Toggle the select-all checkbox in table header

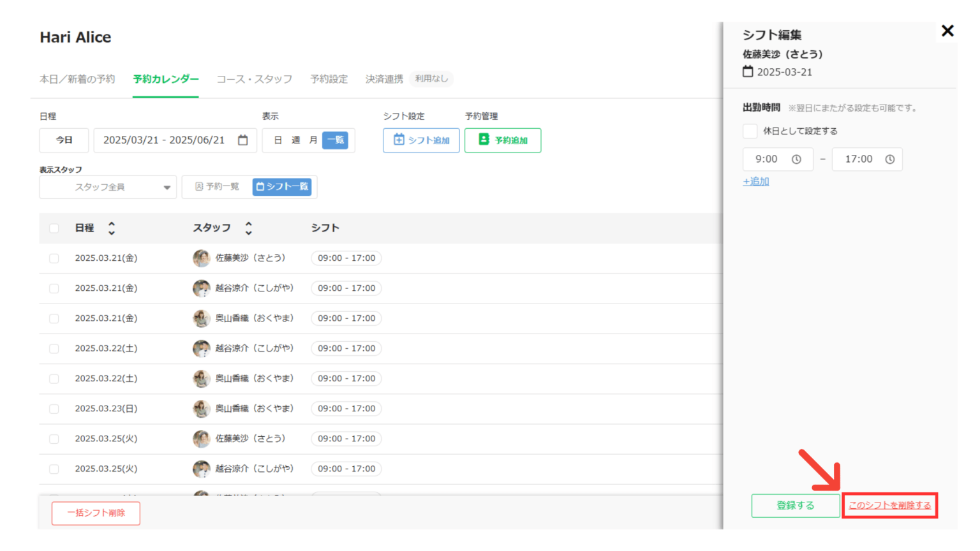click(54, 228)
